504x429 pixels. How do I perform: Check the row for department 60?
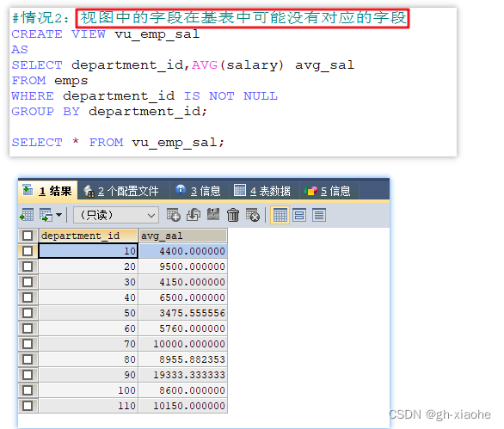point(28,328)
